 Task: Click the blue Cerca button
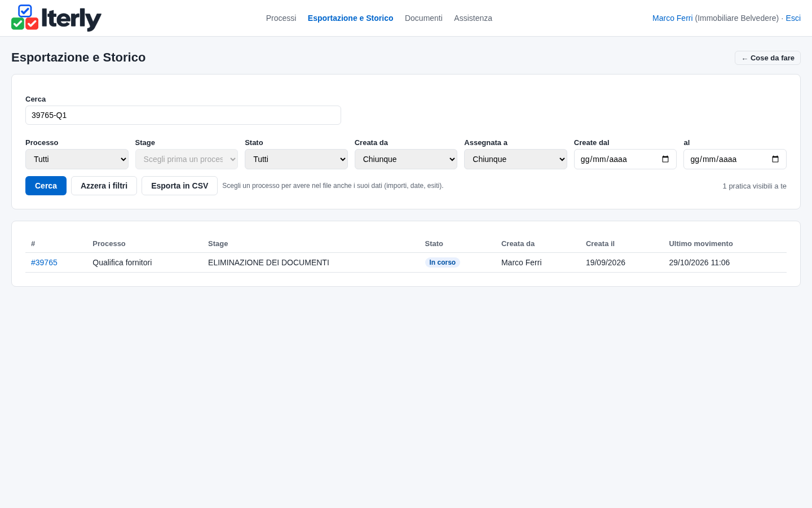46,186
